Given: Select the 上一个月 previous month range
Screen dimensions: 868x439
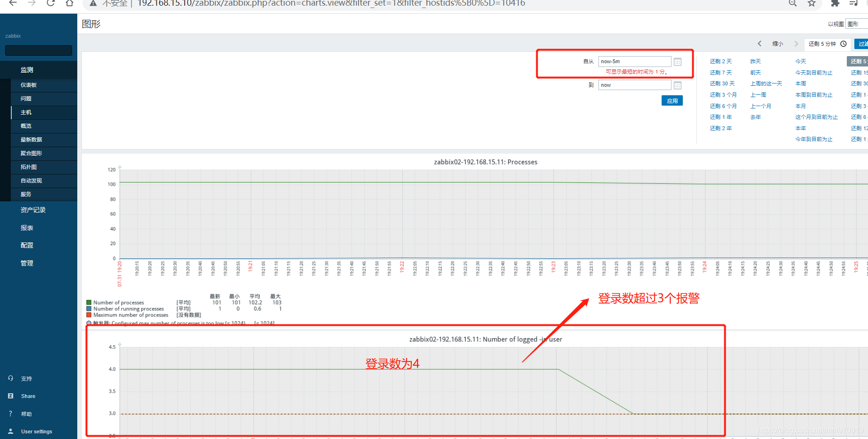Looking at the screenshot, I should [761, 106].
